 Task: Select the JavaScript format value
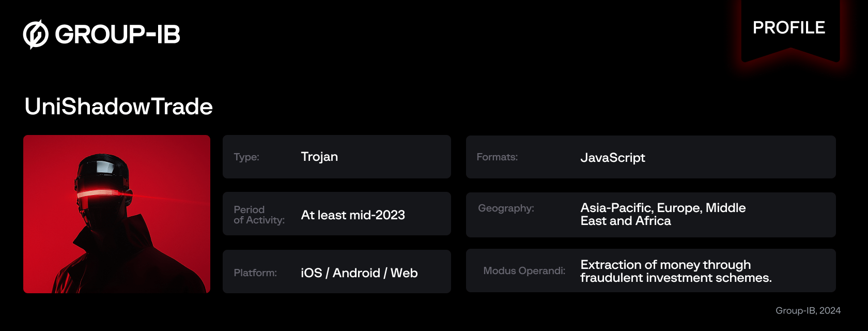613,158
